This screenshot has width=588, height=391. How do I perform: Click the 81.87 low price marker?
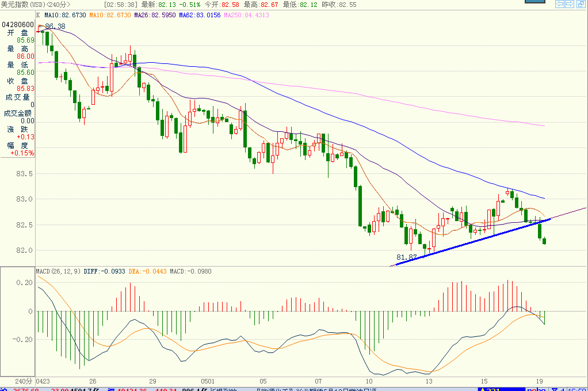(x=407, y=257)
